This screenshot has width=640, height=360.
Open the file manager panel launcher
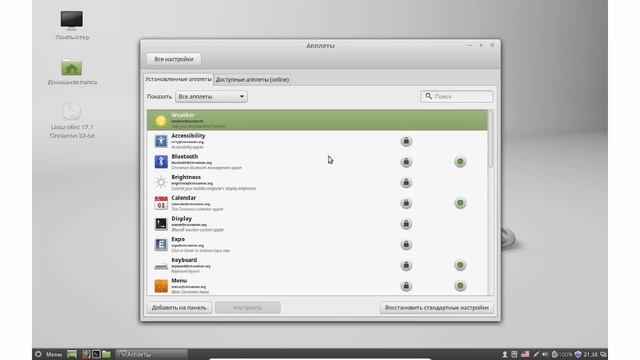pyautogui.click(x=106, y=354)
